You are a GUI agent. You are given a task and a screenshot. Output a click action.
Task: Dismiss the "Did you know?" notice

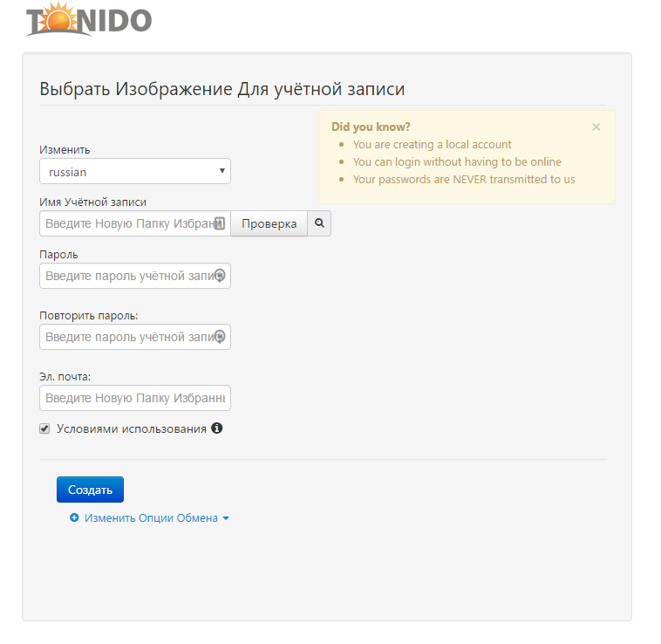pyautogui.click(x=596, y=127)
